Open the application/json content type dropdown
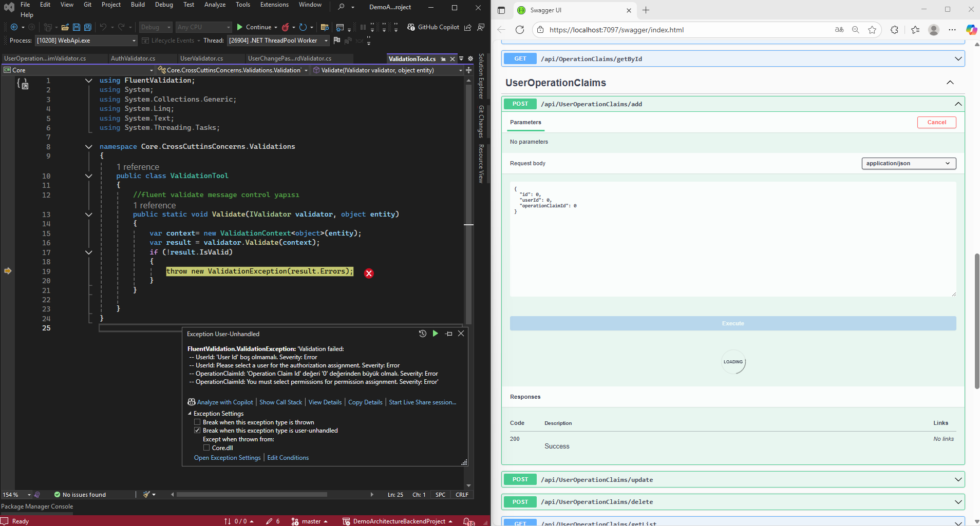Screen dimensions: 980x526 (908, 163)
